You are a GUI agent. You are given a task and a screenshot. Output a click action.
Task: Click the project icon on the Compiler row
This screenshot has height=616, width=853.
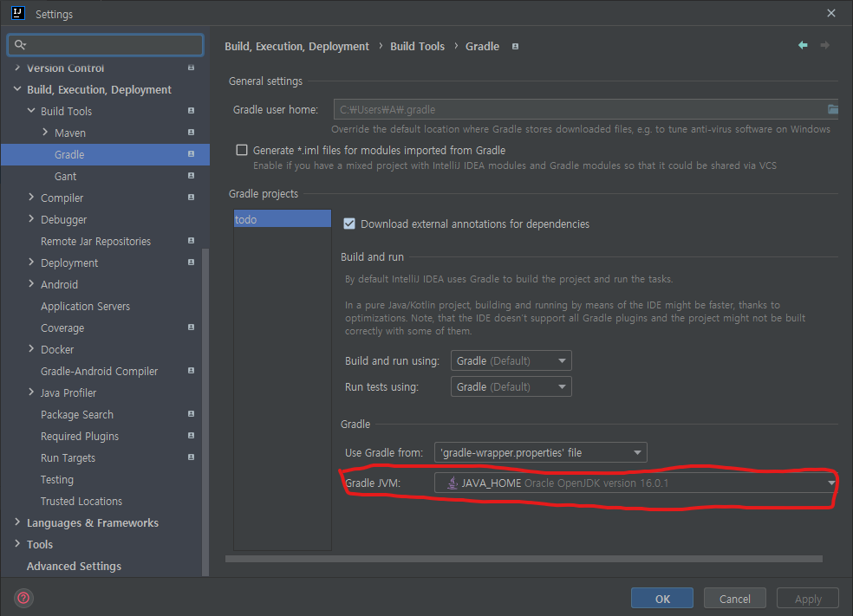point(191,198)
